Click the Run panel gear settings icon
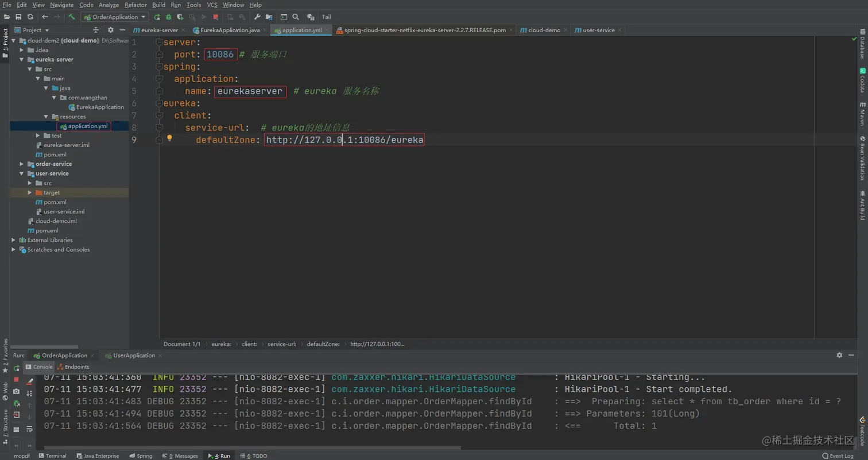868x460 pixels. 839,355
